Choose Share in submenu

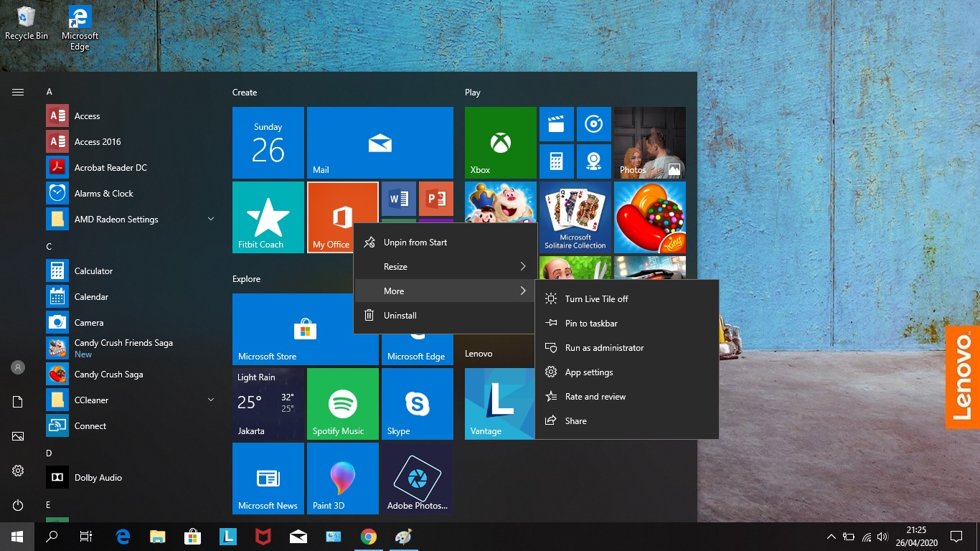[x=627, y=420]
